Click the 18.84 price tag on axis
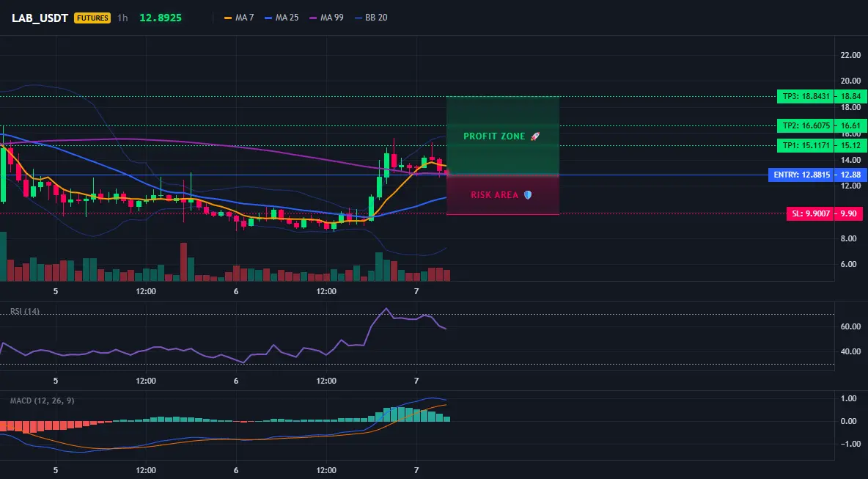868x479 pixels. pos(851,96)
